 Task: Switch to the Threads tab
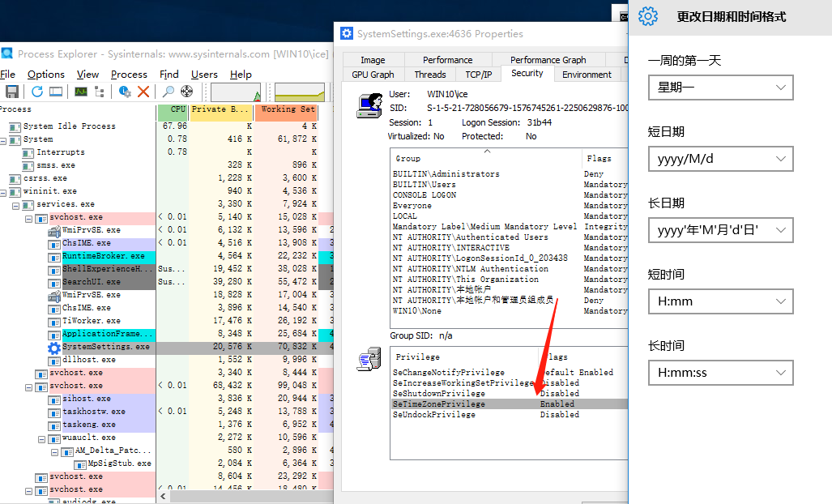[429, 75]
